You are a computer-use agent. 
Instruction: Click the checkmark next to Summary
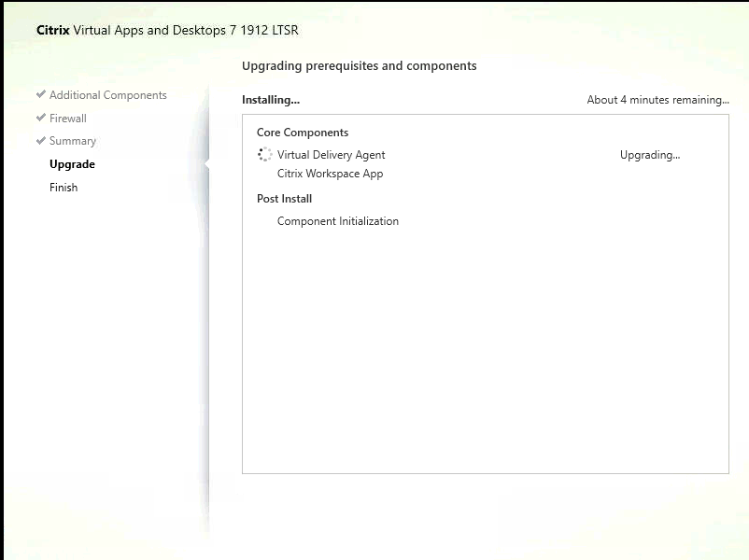pos(40,140)
